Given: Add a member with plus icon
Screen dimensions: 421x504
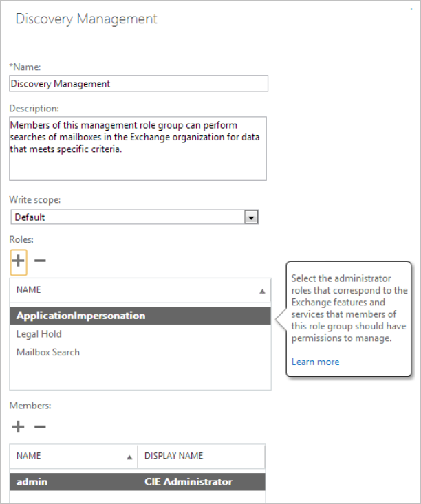Looking at the screenshot, I should point(19,427).
